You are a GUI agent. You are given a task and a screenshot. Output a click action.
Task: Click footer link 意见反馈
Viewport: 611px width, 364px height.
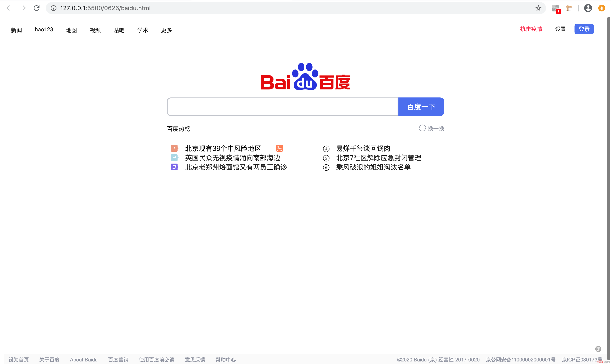click(x=195, y=360)
